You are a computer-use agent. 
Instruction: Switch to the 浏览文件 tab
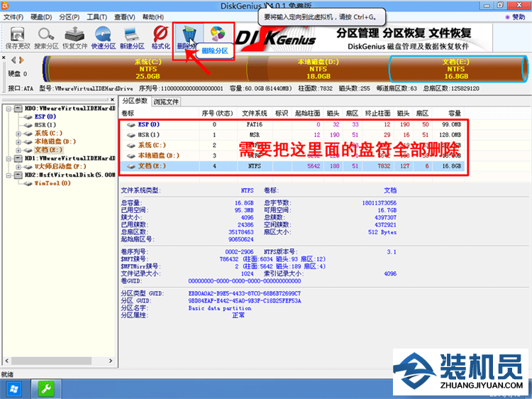point(166,102)
